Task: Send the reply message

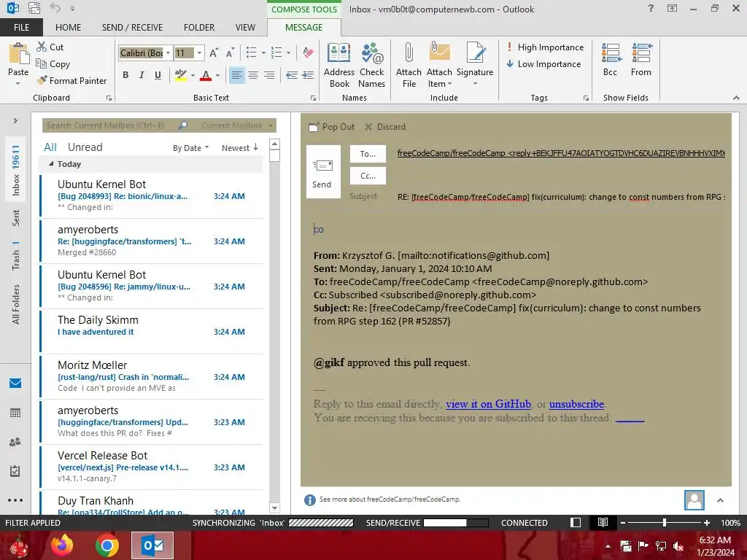Action: [x=323, y=171]
